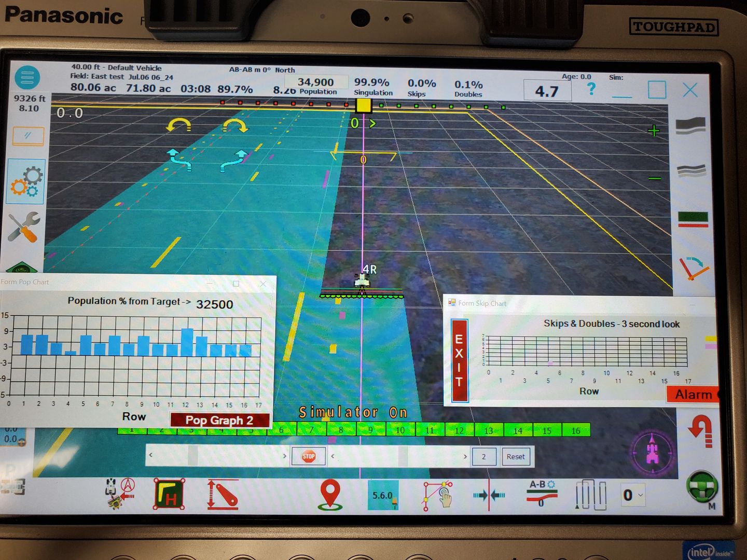Click the red EXIT button in Skip Chart
This screenshot has height=560, width=747.
tap(459, 360)
